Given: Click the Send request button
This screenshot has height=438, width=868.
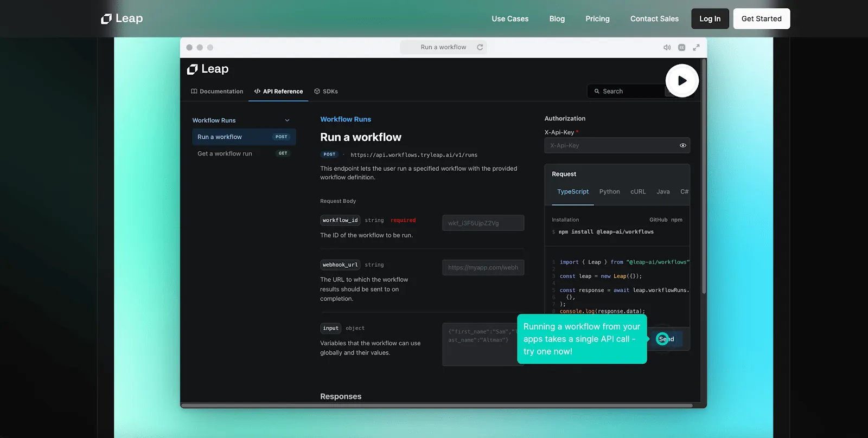Looking at the screenshot, I should tap(667, 339).
